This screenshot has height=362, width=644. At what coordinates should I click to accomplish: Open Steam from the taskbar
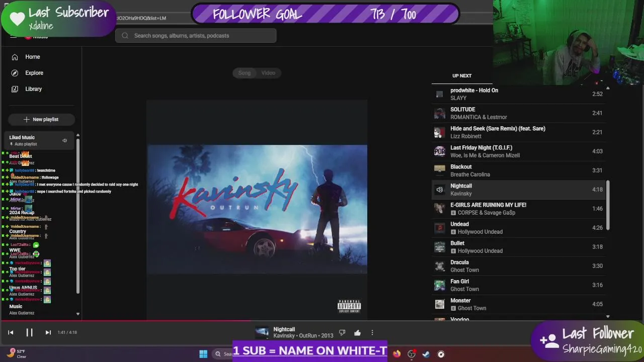426,354
